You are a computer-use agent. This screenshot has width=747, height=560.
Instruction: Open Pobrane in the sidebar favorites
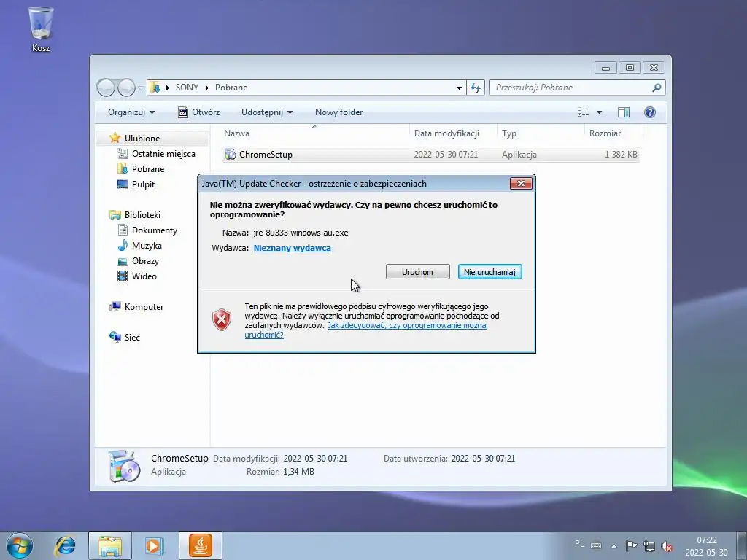point(147,169)
